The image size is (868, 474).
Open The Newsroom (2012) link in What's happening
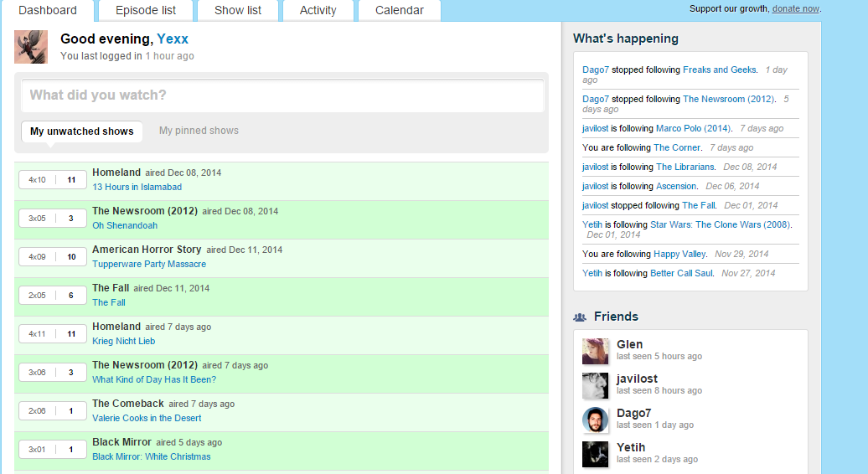click(x=728, y=99)
